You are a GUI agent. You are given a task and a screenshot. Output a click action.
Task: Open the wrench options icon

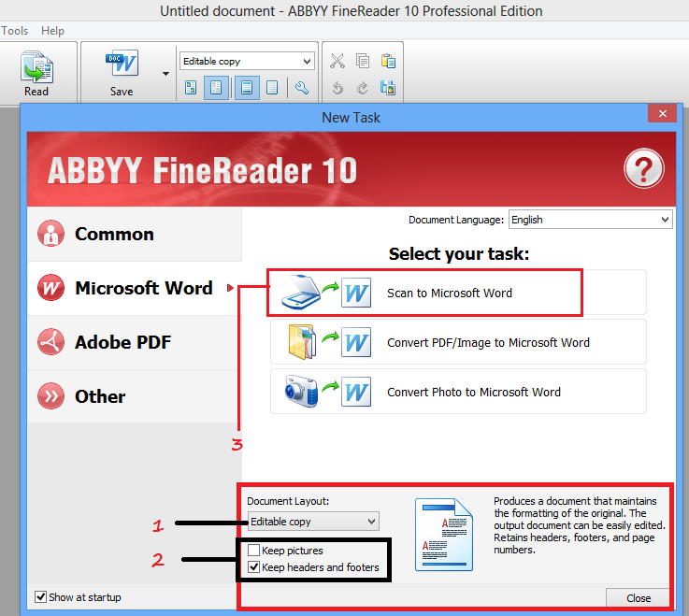pos(301,88)
